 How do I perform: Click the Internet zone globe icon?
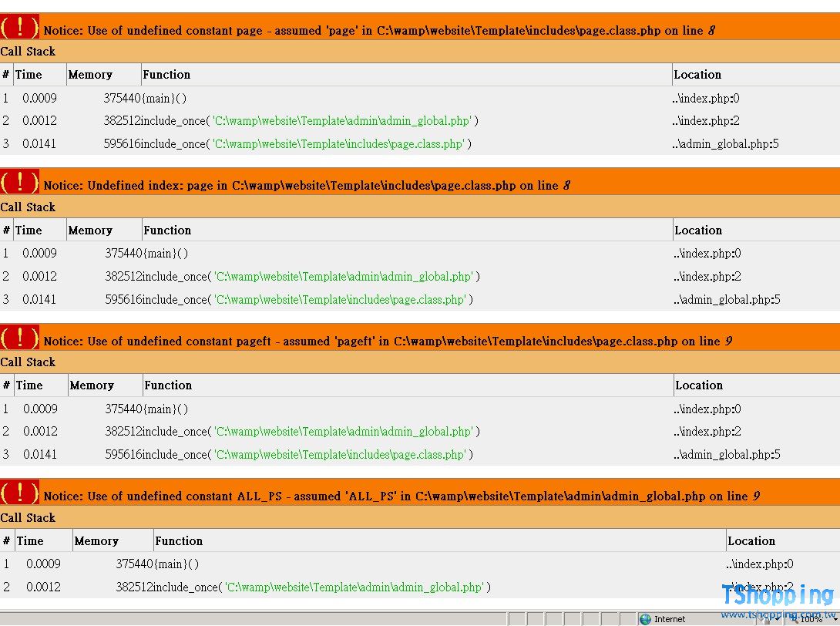tap(645, 619)
